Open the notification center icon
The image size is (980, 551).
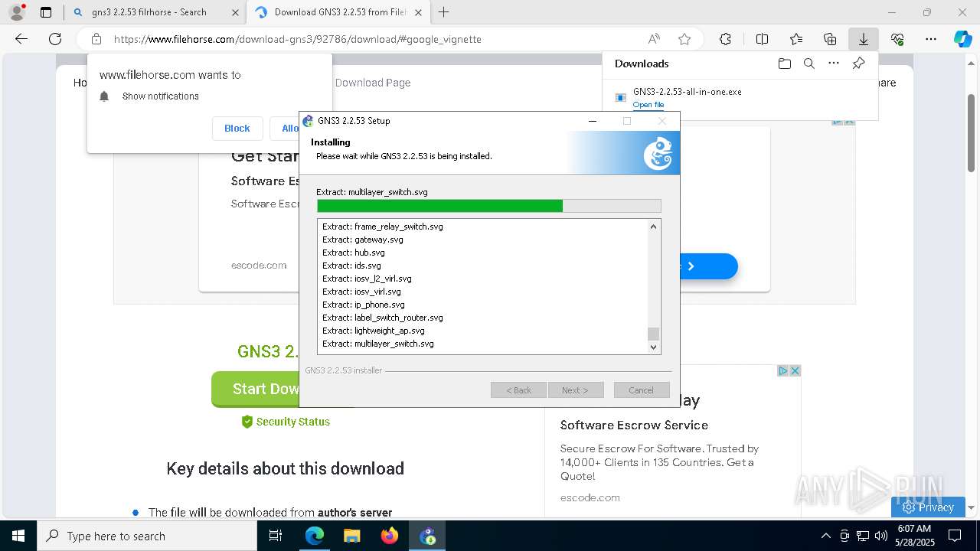pyautogui.click(x=955, y=536)
